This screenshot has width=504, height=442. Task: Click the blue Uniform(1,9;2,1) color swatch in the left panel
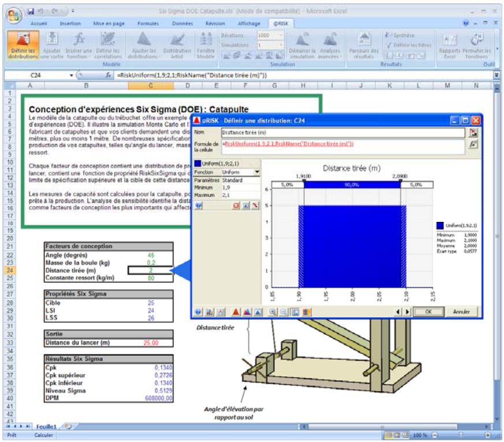click(x=197, y=164)
